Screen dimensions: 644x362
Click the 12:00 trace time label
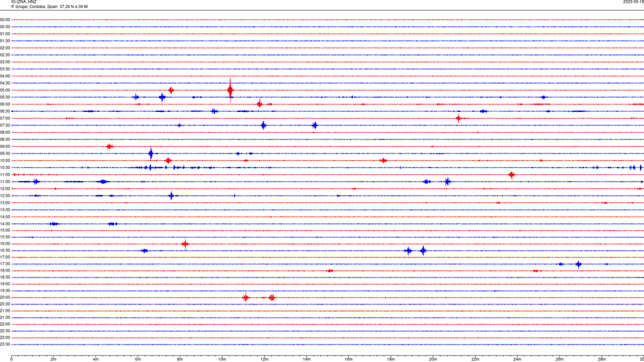click(5, 189)
